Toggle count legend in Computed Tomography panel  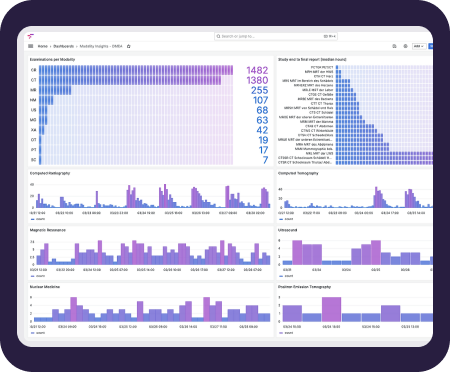(286, 219)
